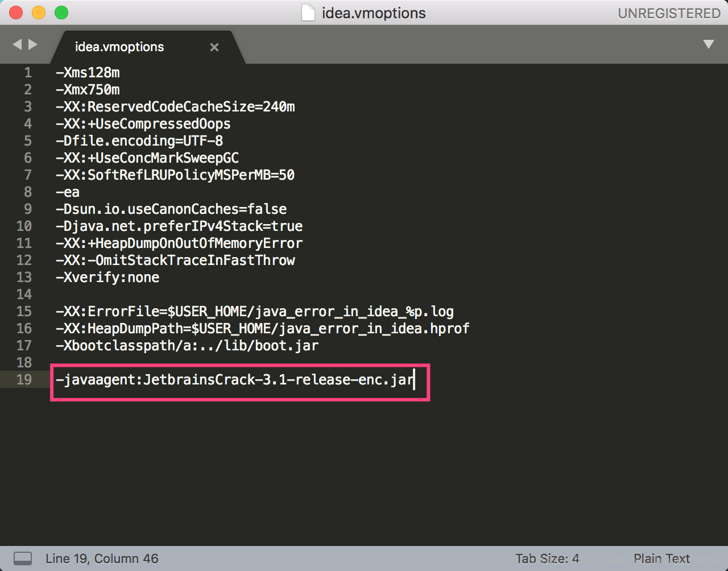The image size is (728, 571).
Task: Minimize the window with the yellow button
Action: [x=39, y=13]
